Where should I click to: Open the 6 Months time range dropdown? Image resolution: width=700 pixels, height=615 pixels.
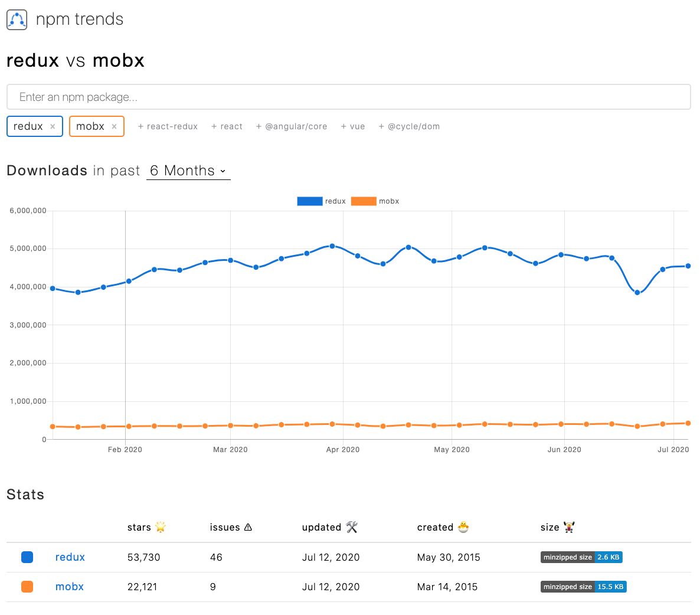[x=188, y=171]
